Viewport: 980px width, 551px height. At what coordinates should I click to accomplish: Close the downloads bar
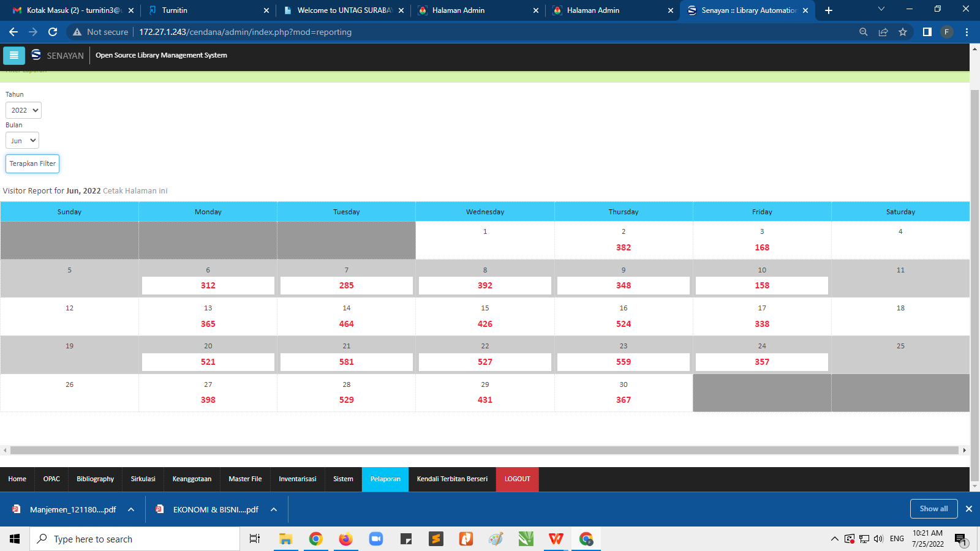pyautogui.click(x=969, y=509)
